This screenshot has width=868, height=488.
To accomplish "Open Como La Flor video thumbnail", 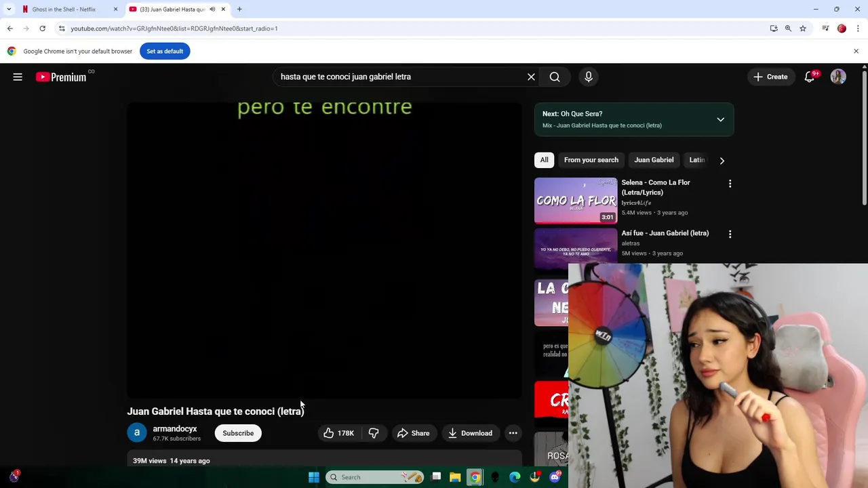I will coord(576,201).
